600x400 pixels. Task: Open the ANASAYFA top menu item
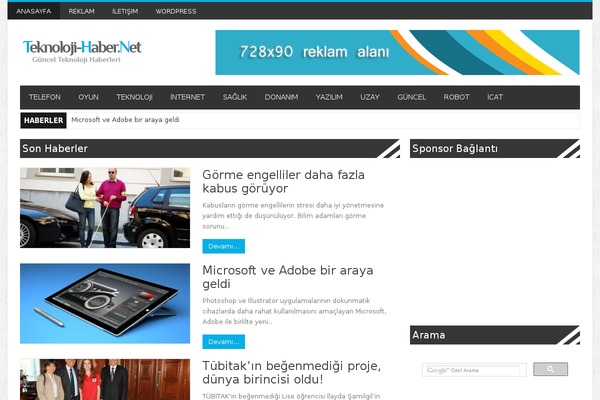34,11
